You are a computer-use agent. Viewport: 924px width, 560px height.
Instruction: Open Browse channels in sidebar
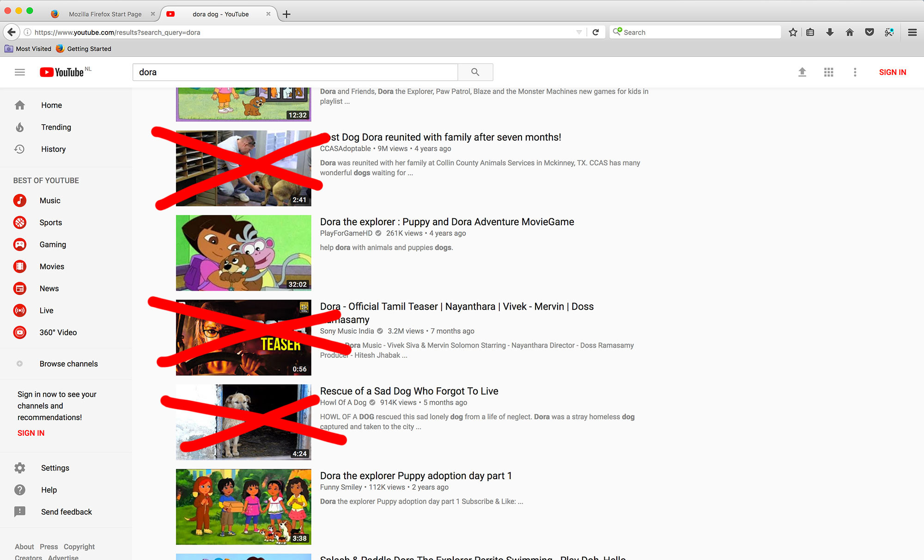coord(68,364)
